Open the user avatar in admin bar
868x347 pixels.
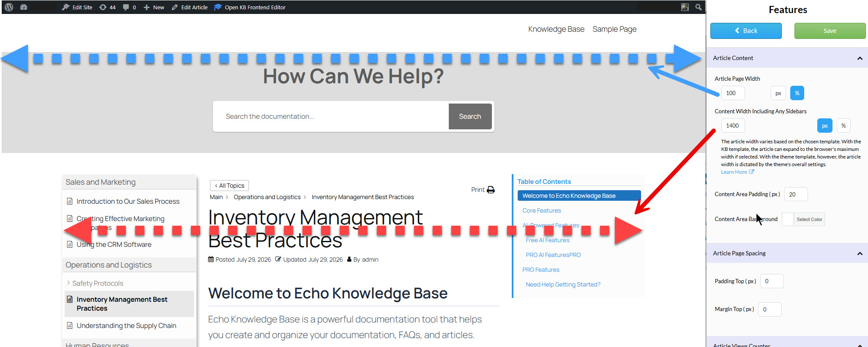pyautogui.click(x=685, y=7)
